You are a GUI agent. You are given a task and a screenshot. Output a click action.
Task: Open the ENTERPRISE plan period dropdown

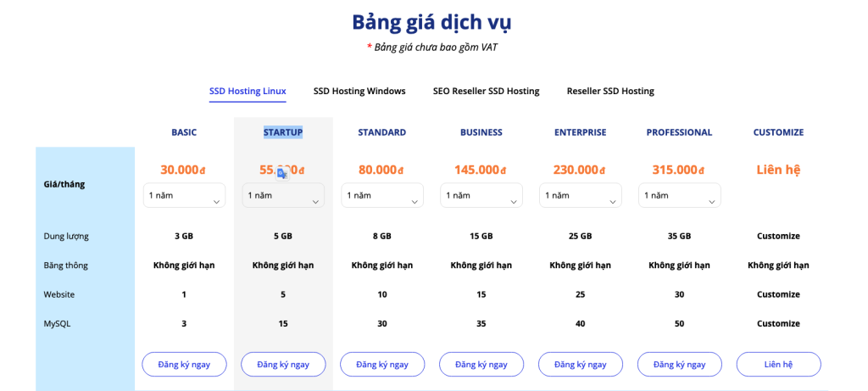tap(581, 195)
